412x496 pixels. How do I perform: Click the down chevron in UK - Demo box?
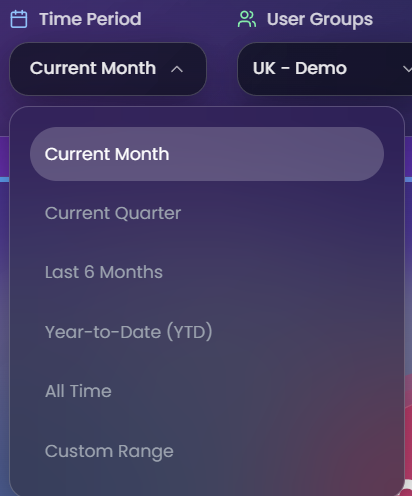pos(407,69)
